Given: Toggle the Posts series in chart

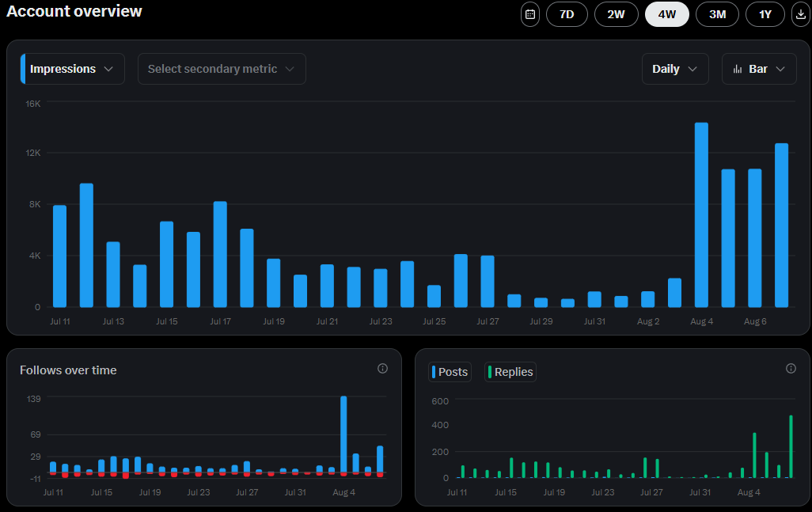Looking at the screenshot, I should [450, 372].
